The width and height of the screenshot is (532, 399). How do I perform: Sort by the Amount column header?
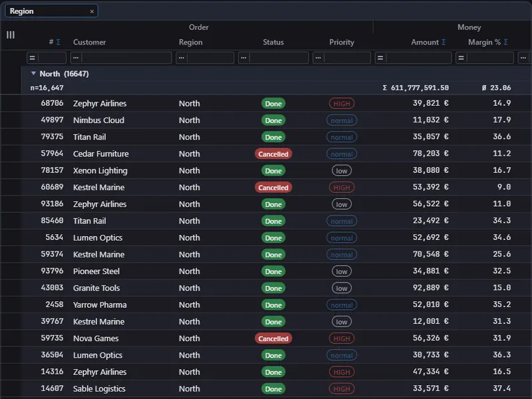tap(425, 42)
